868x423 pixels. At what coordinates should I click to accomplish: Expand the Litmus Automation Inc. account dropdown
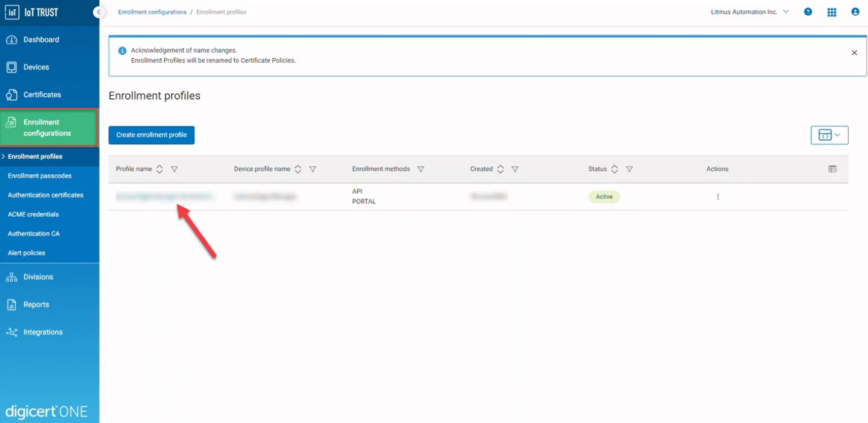(x=749, y=12)
